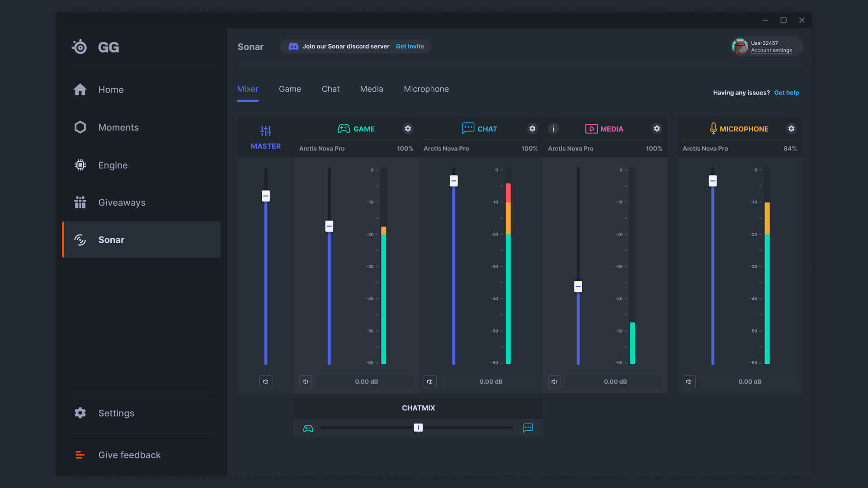The height and width of the screenshot is (488, 868).
Task: Switch to the Mixer tab
Action: tap(248, 89)
